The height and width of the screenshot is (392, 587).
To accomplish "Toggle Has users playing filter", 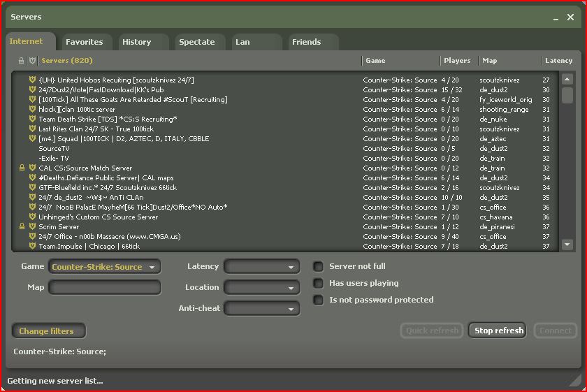I will coord(318,284).
